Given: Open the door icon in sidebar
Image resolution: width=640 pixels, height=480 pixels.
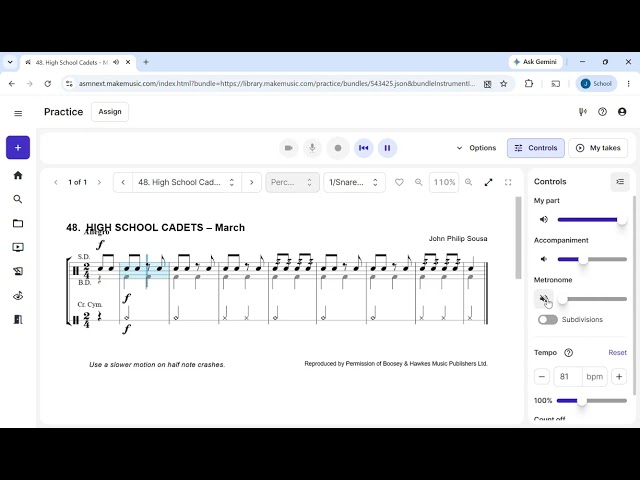Looking at the screenshot, I should (18, 319).
